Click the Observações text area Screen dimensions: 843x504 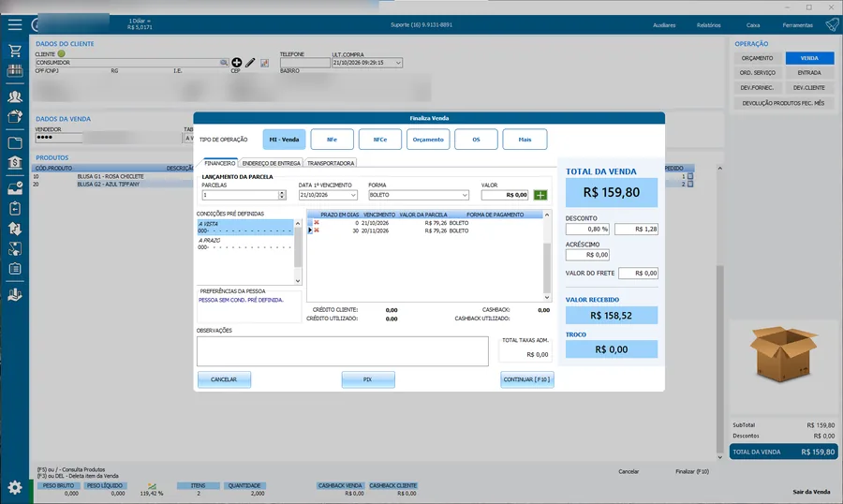coord(343,351)
